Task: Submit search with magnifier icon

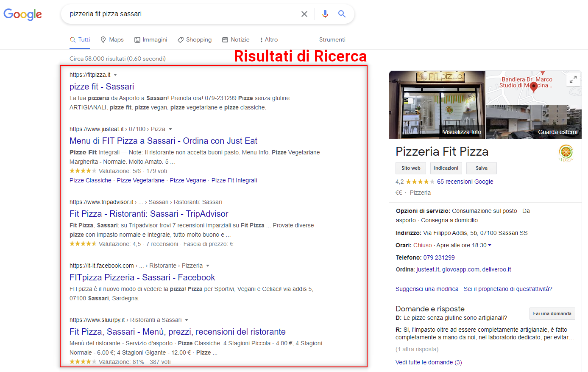Action: tap(342, 14)
